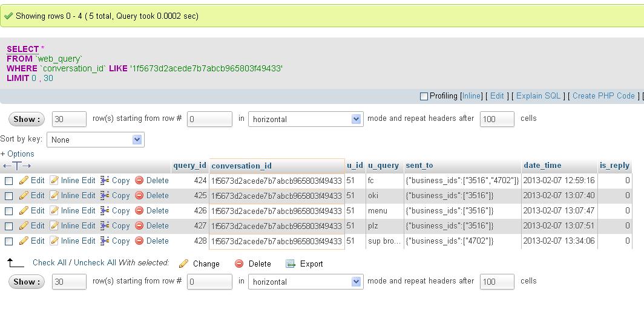Click the Copy icon for row 425
Viewport: 644px width, 327px height.
click(x=105, y=196)
